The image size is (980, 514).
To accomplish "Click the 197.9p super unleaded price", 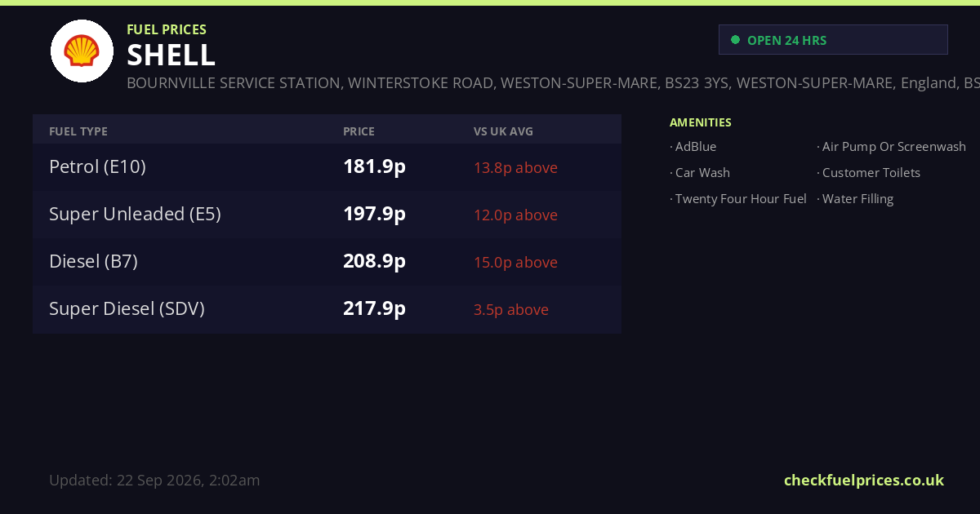I will (x=374, y=215).
